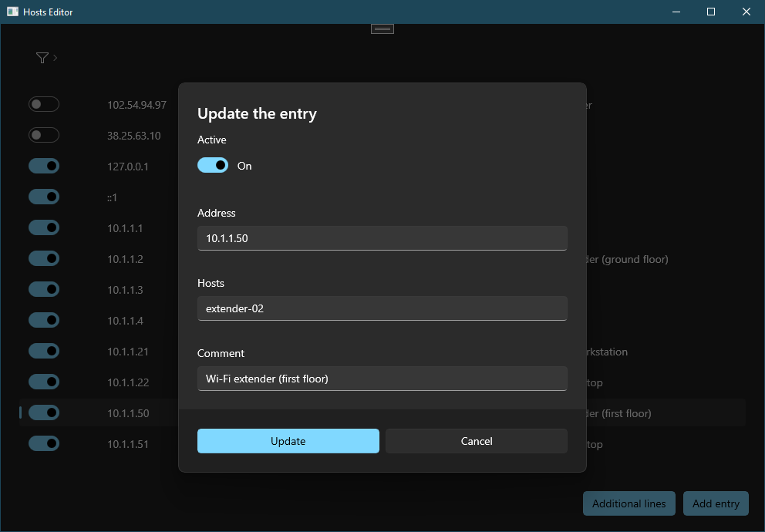Select the 10.1.1.21 address text
765x532 pixels.
click(x=128, y=352)
